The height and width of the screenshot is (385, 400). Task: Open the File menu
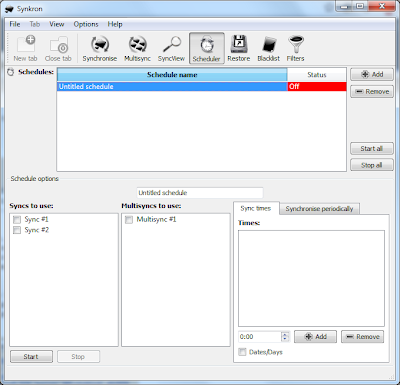click(15, 24)
